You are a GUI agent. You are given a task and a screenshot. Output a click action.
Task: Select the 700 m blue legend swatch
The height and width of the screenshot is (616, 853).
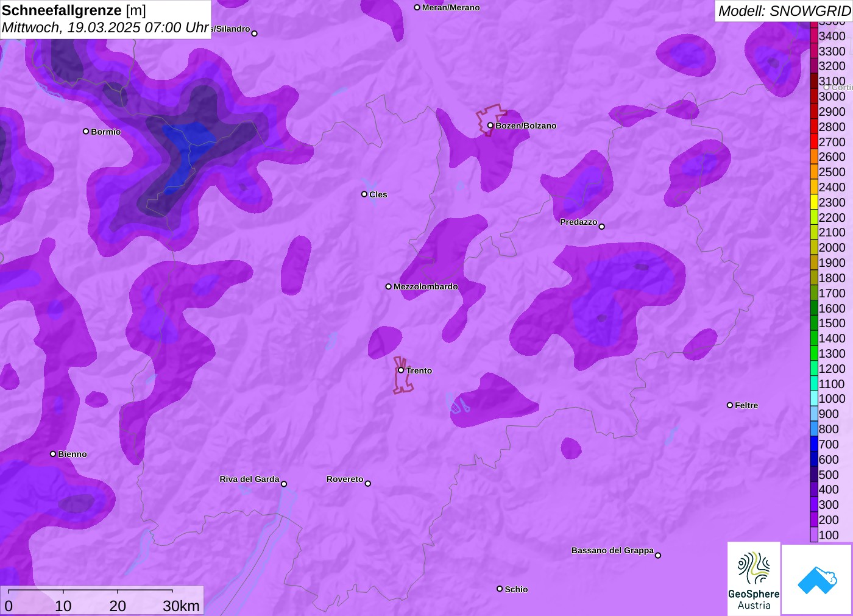coord(814,444)
